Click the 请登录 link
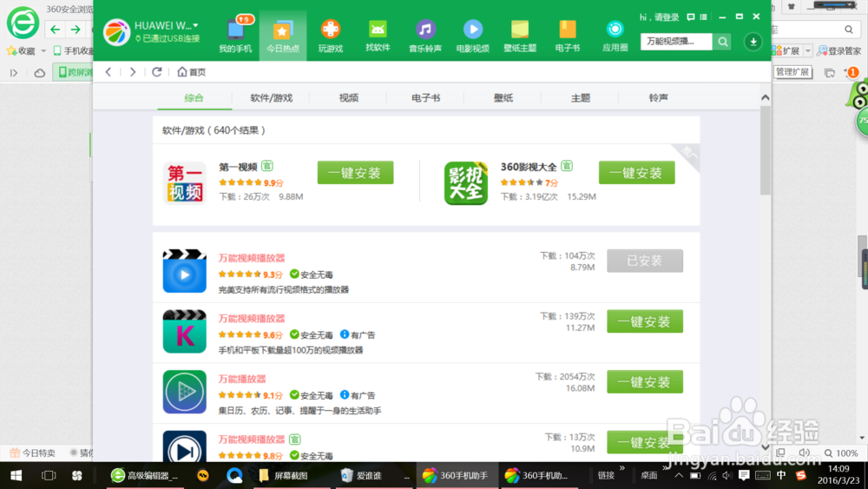This screenshot has width=868, height=489. (x=666, y=17)
